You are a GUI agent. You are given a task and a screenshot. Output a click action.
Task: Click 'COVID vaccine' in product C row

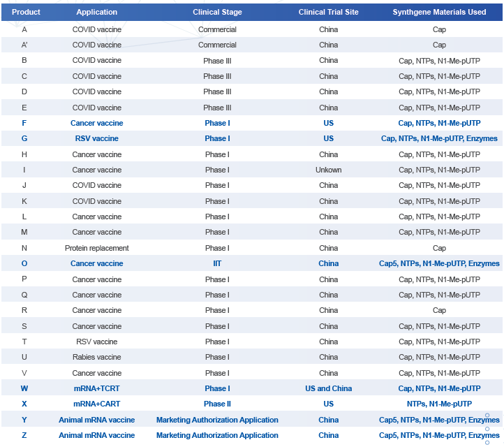coord(97,77)
